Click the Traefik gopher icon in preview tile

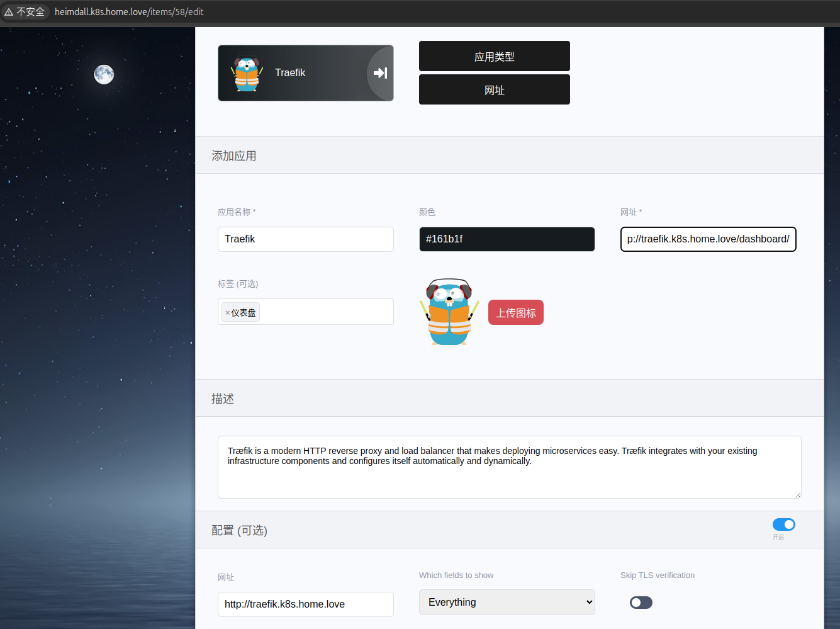pos(247,74)
